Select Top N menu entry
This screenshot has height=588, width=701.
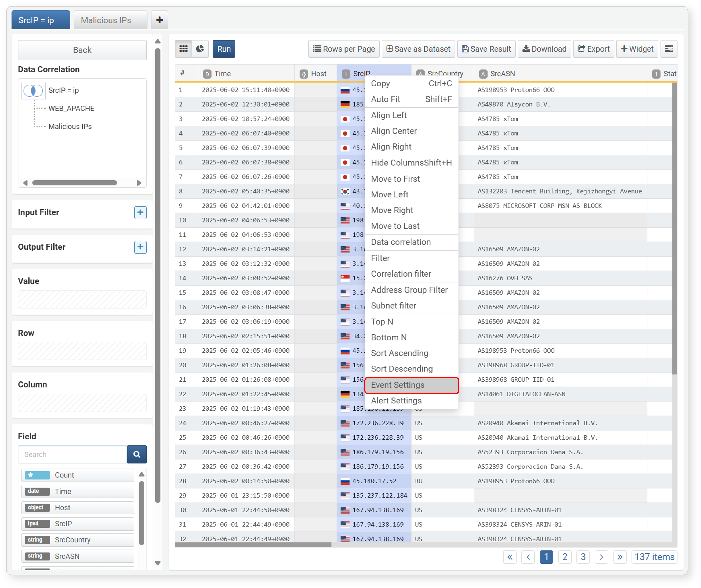tap(411, 322)
